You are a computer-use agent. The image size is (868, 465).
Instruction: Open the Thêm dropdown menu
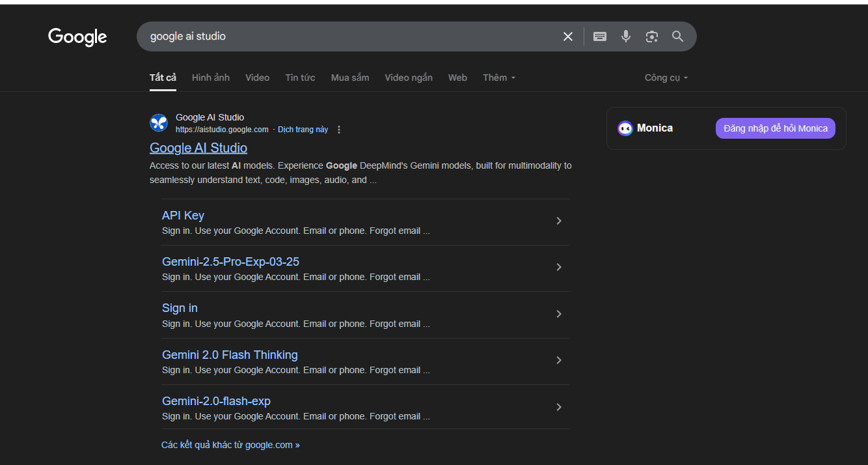coord(499,77)
